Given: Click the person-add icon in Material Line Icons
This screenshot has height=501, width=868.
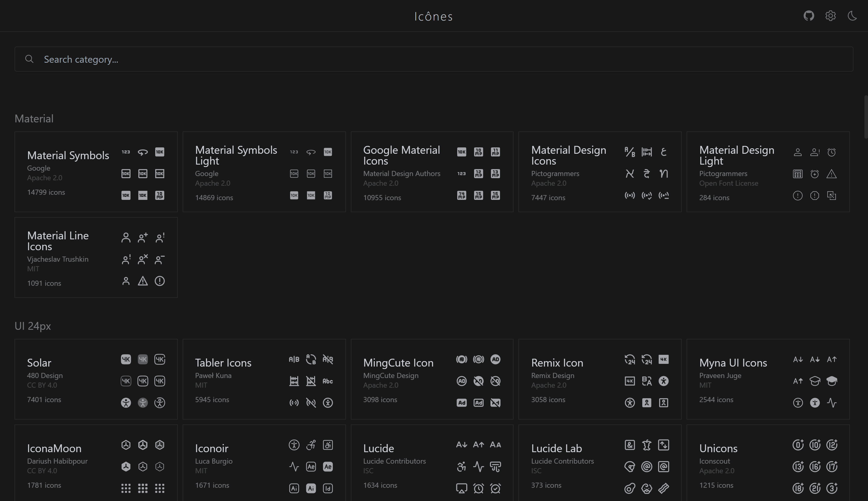Looking at the screenshot, I should point(143,237).
